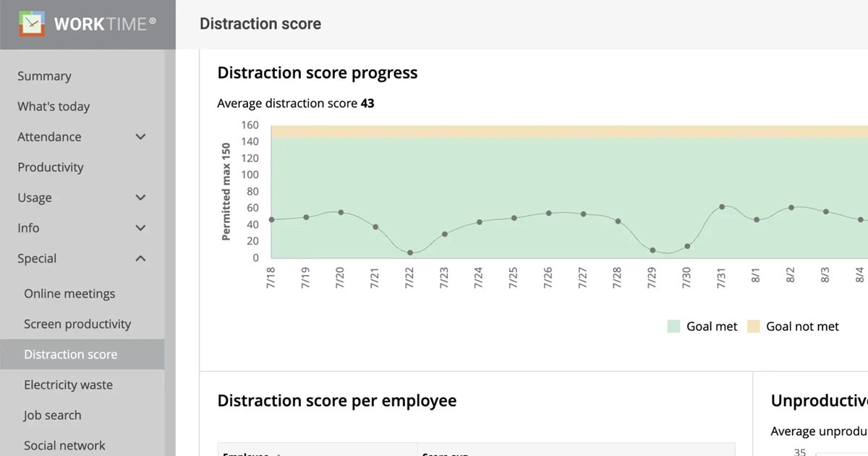Select Online meetings in sidebar
This screenshot has width=868, height=456.
69,294
